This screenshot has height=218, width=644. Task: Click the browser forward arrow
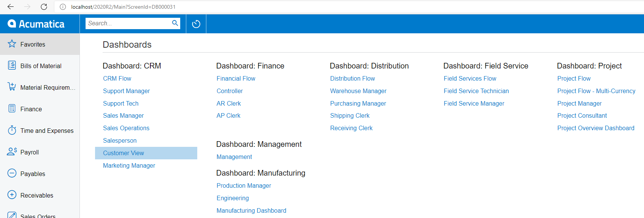point(27,7)
